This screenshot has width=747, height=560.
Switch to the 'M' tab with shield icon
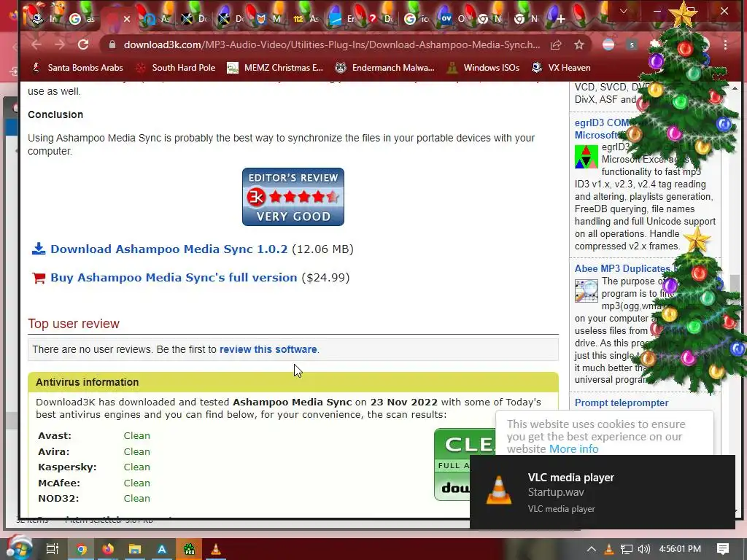point(268,19)
